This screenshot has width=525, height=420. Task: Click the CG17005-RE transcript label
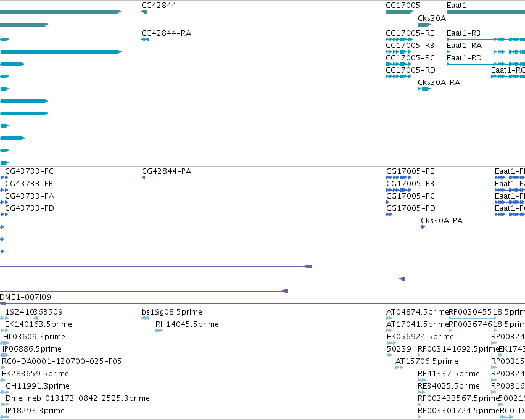[410, 33]
